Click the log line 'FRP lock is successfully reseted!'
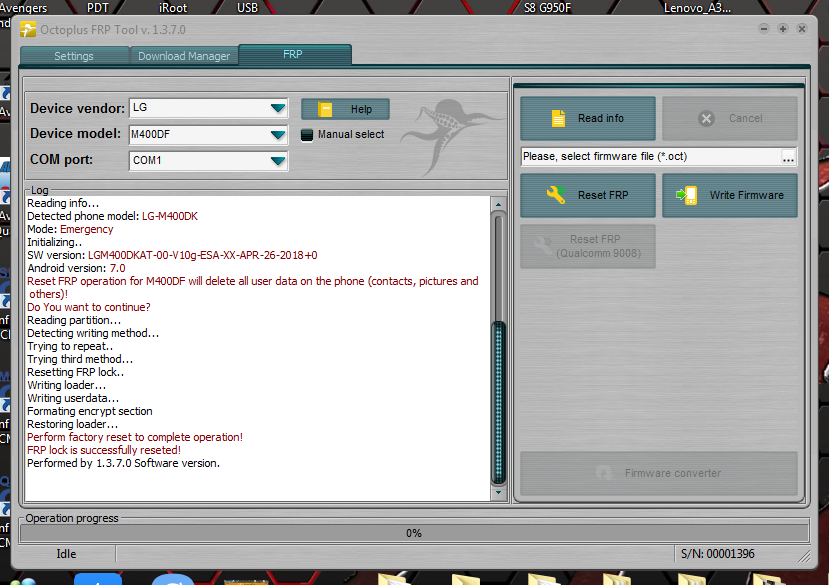Viewport: 829px width, 585px height. (x=104, y=450)
